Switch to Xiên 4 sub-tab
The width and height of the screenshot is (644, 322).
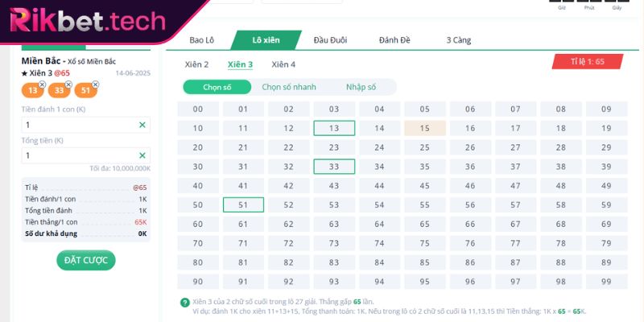click(x=283, y=64)
